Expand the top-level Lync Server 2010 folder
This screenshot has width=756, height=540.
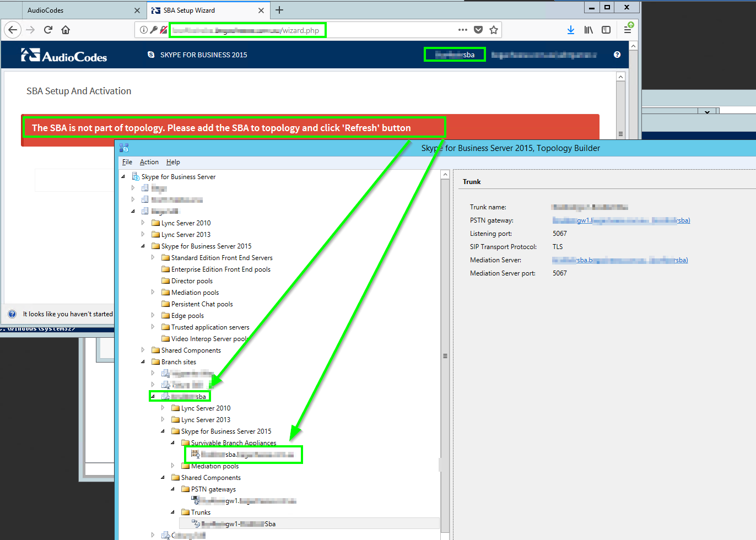coord(143,223)
